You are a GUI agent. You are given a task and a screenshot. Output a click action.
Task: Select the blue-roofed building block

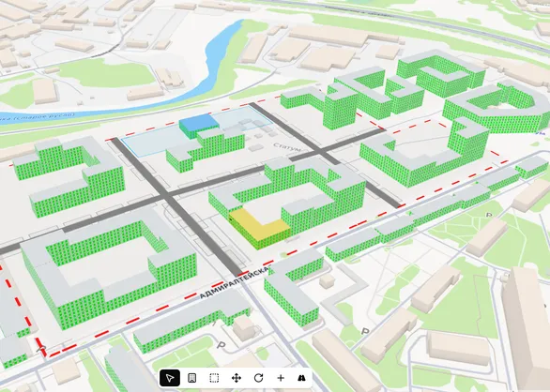tap(199, 125)
